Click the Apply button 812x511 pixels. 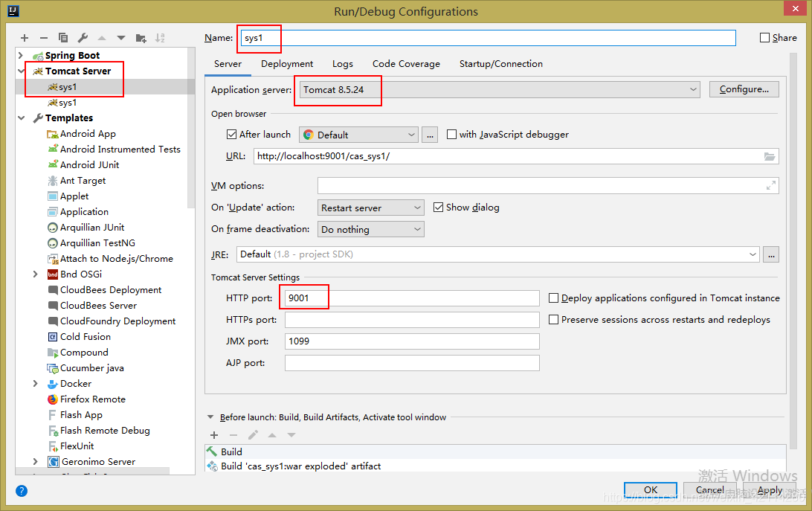coord(770,489)
